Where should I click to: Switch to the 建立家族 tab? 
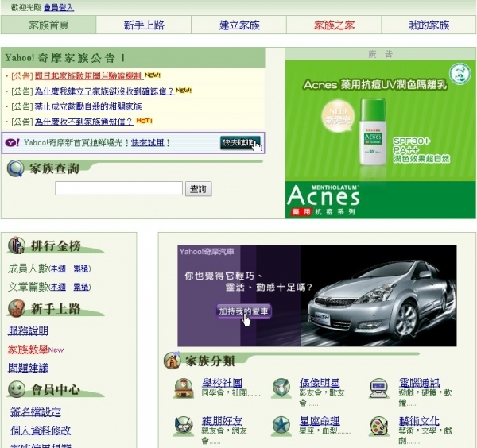(239, 25)
